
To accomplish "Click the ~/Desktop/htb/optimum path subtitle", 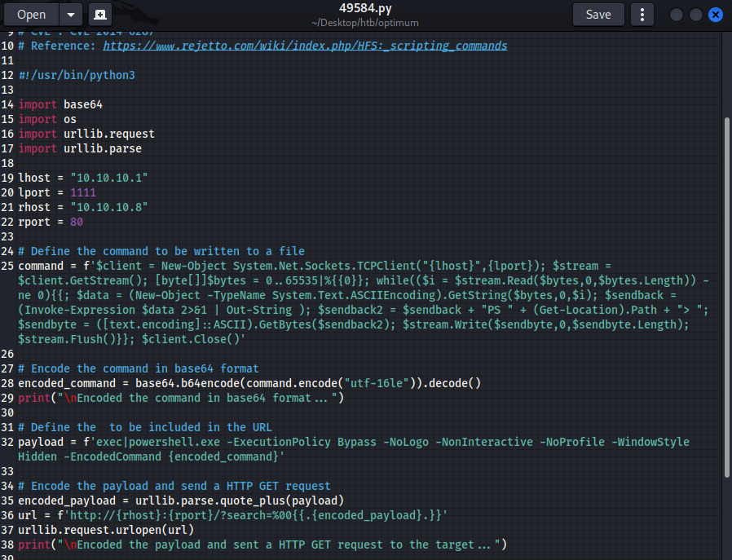I will coord(365,22).
